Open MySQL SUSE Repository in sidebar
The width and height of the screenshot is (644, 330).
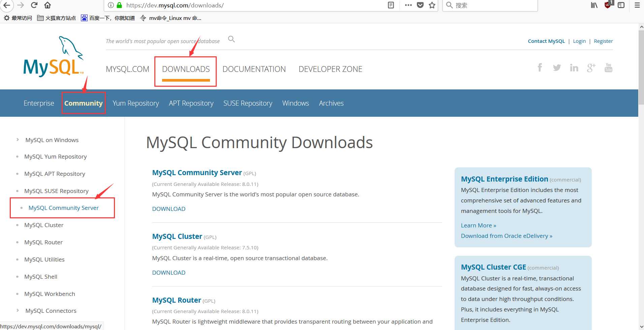point(56,191)
